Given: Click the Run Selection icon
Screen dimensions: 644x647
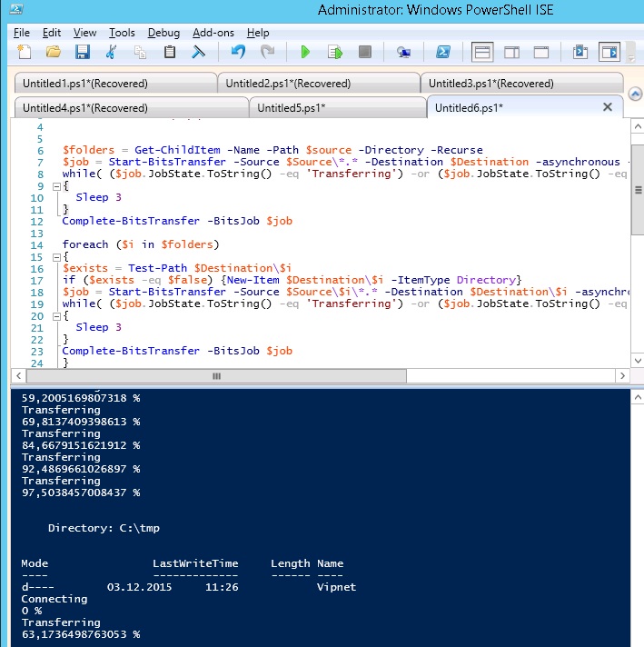Looking at the screenshot, I should [334, 52].
